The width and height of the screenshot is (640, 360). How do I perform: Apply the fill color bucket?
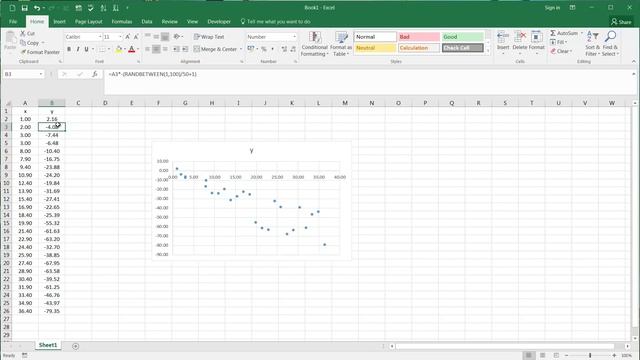click(x=119, y=49)
